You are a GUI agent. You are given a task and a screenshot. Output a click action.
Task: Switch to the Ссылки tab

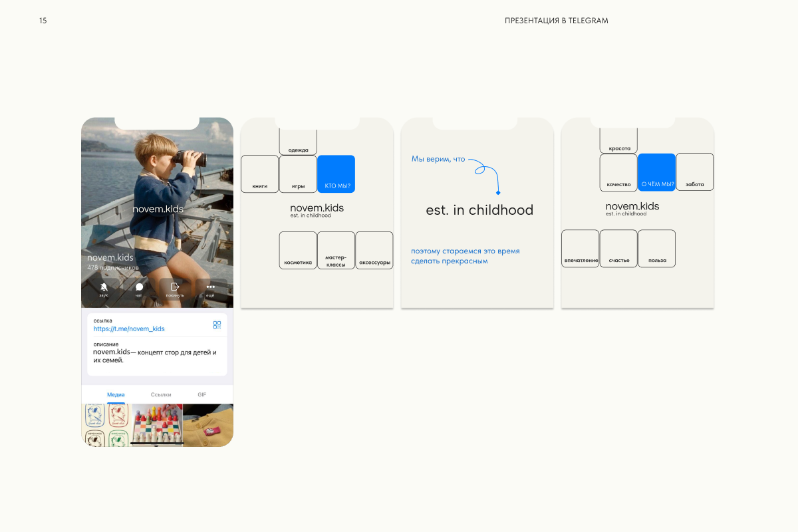tap(161, 394)
